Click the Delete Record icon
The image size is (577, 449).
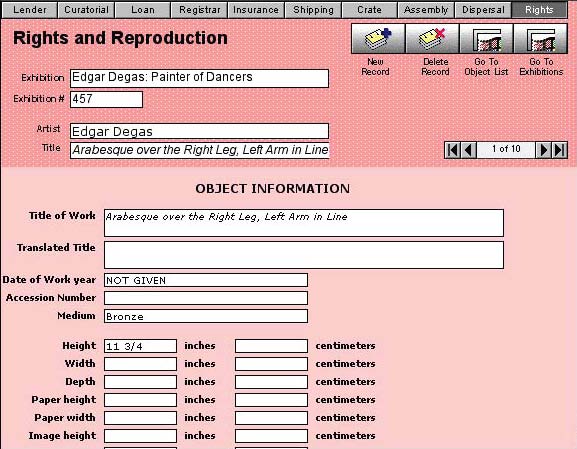(432, 39)
